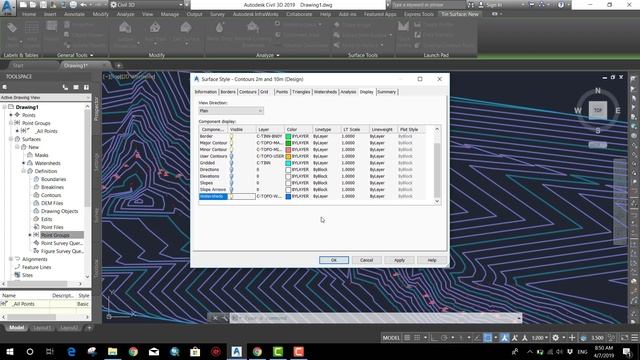Select Breaklines under Definition

coord(52,187)
